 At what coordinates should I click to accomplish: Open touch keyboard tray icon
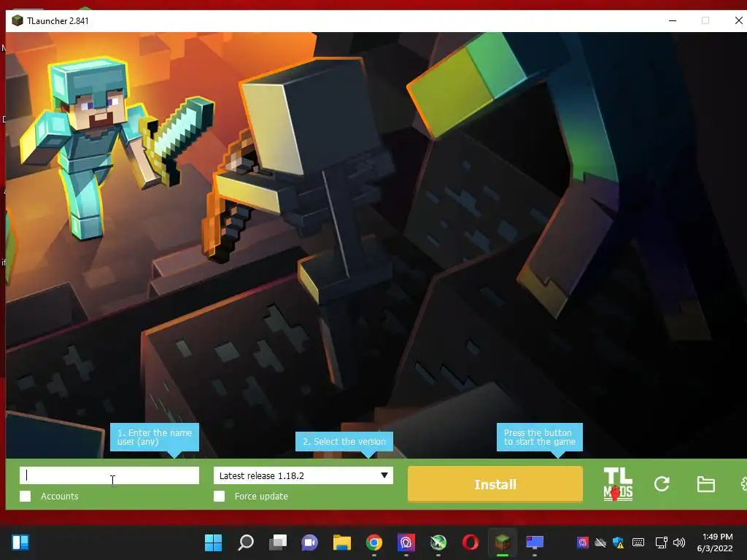point(638,542)
